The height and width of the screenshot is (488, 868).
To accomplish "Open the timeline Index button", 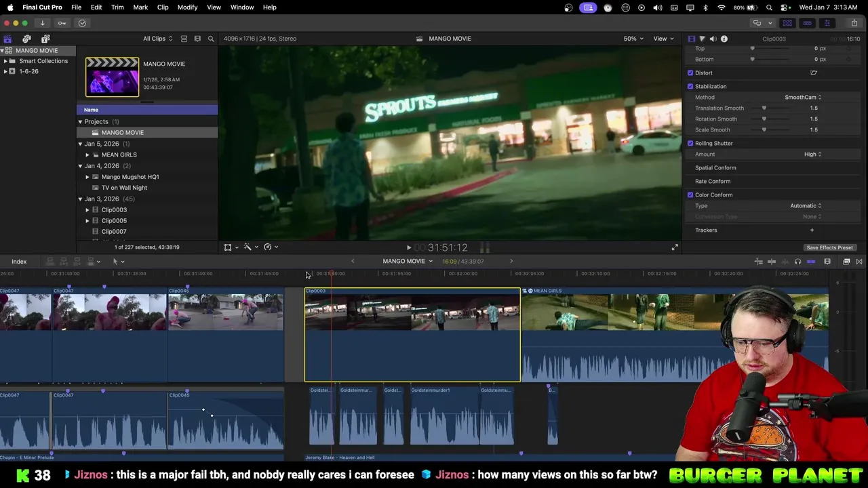I will [x=19, y=262].
